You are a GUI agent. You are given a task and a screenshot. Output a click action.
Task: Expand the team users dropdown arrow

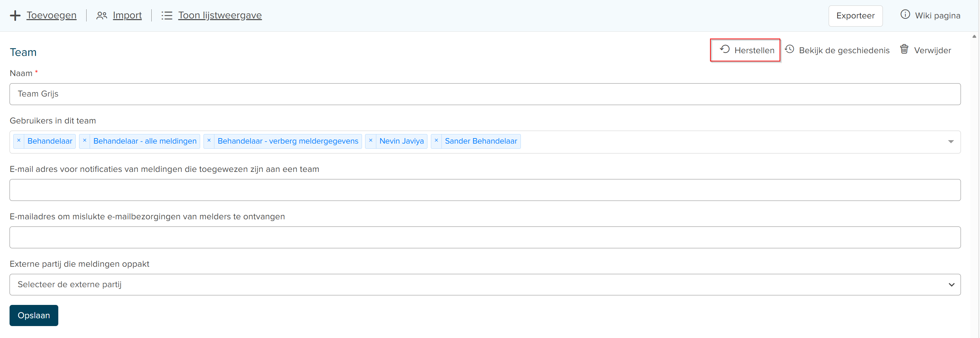click(x=951, y=142)
